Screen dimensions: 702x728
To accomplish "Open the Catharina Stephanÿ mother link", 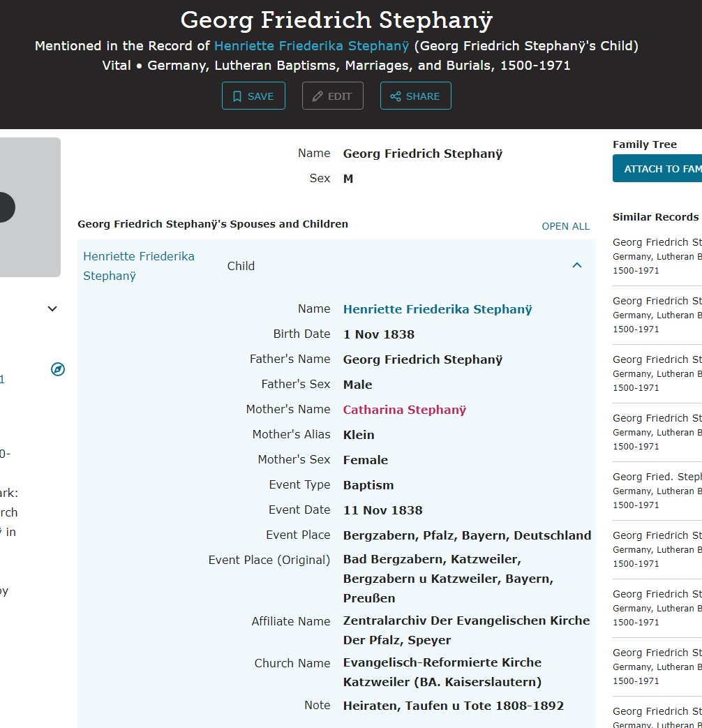I will pyautogui.click(x=404, y=410).
